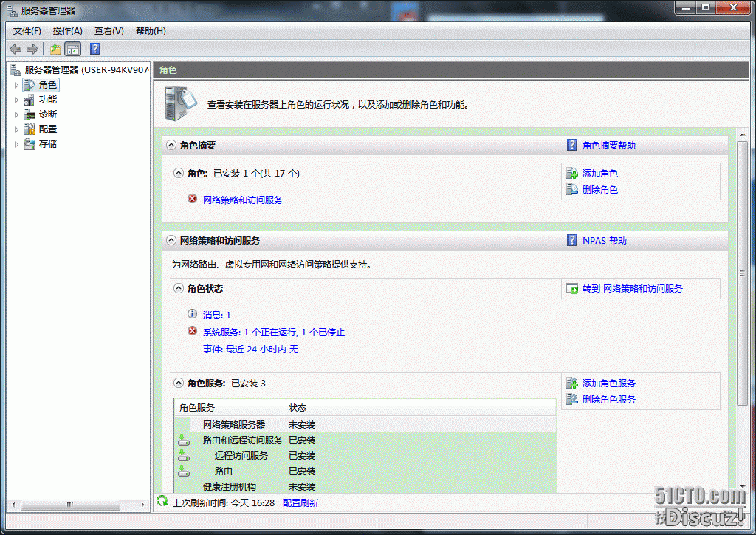The height and width of the screenshot is (535, 756).
Task: Click the 角色服务 column header
Action: coord(229,408)
